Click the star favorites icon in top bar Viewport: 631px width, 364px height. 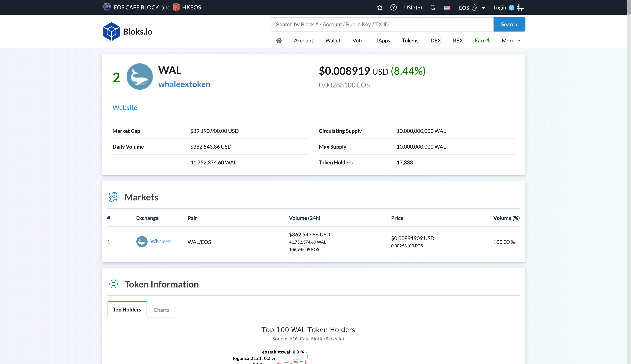pos(380,8)
